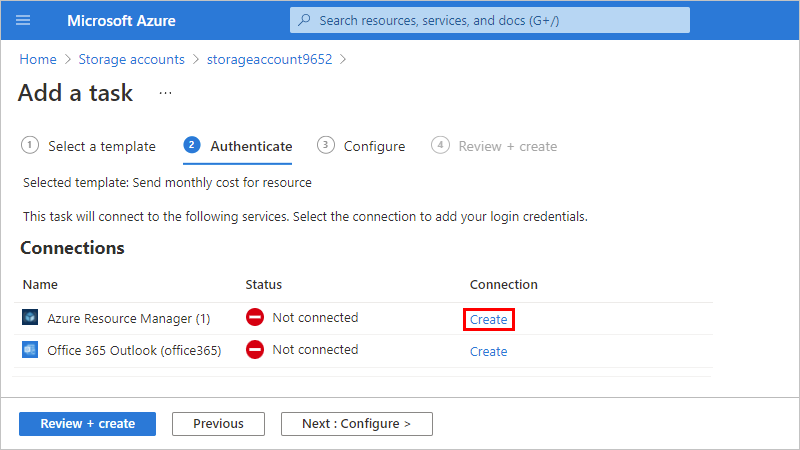Image resolution: width=800 pixels, height=450 pixels.
Task: Click 'Not connected' in Azure Resource Manager row
Action: [315, 317]
